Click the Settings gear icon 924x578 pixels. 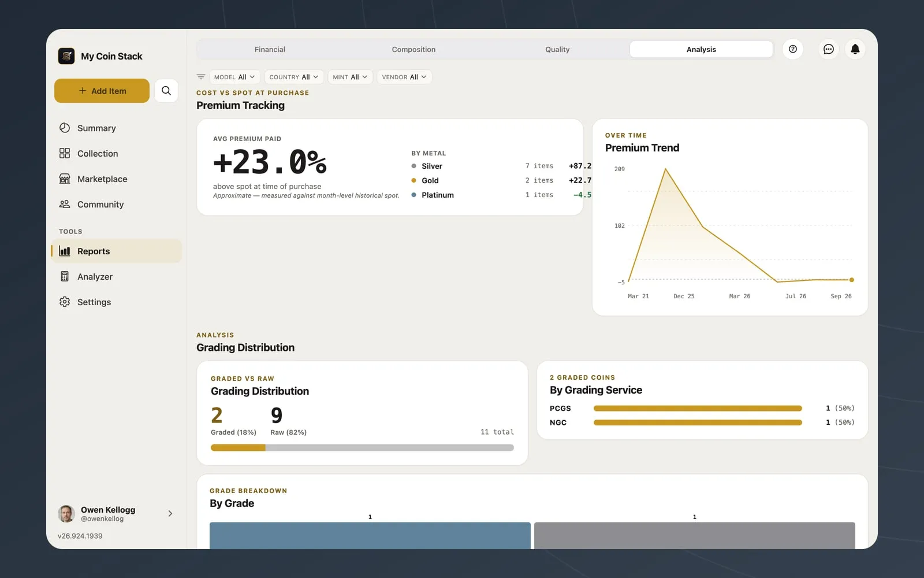click(x=65, y=302)
